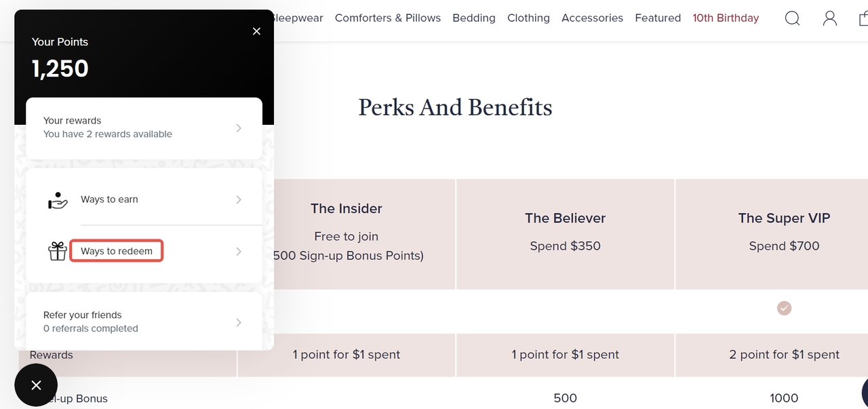Click the gift box redeem icon

(x=58, y=251)
